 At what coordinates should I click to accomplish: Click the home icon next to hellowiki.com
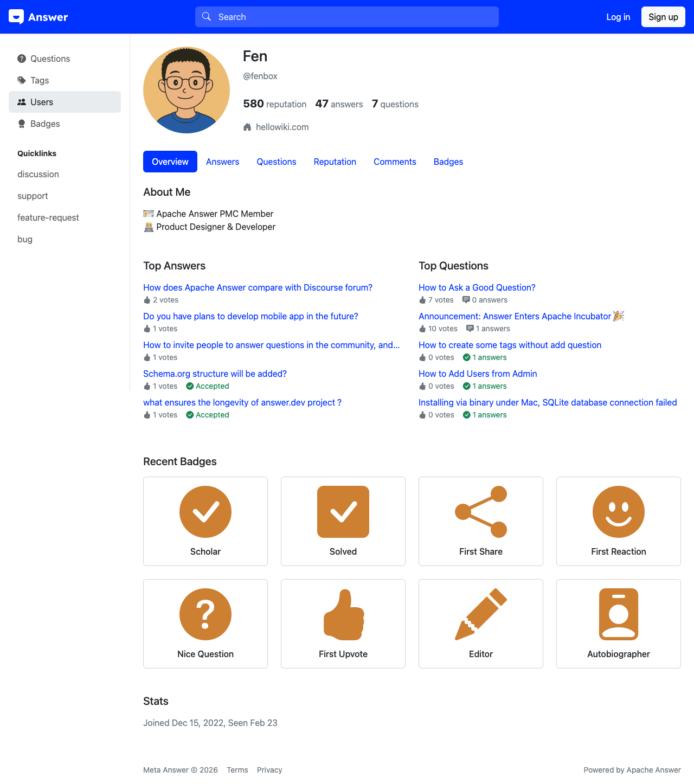tap(247, 127)
